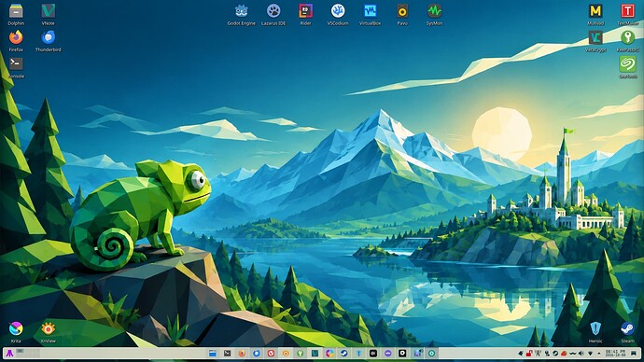Open the blue badge taskbar icon
644x362 pixels.
click(x=418, y=354)
